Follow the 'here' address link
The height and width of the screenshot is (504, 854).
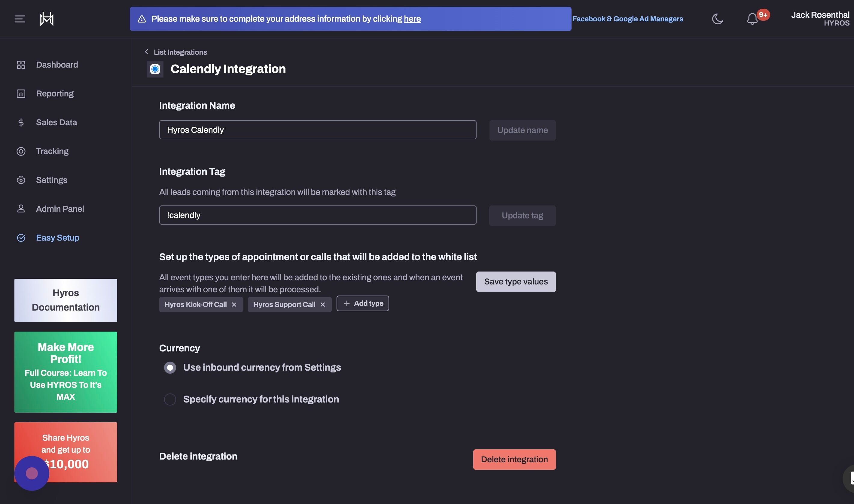412,19
